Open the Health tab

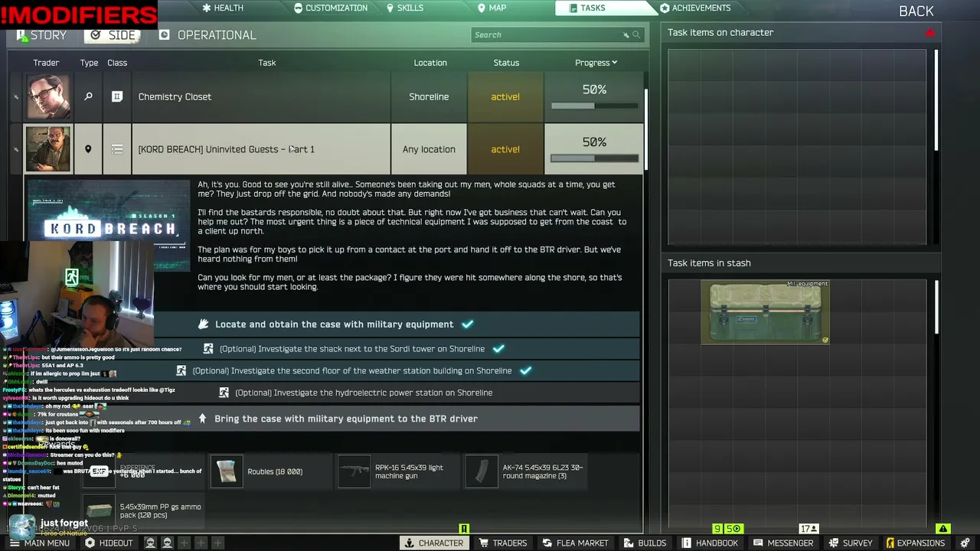pyautogui.click(x=223, y=8)
